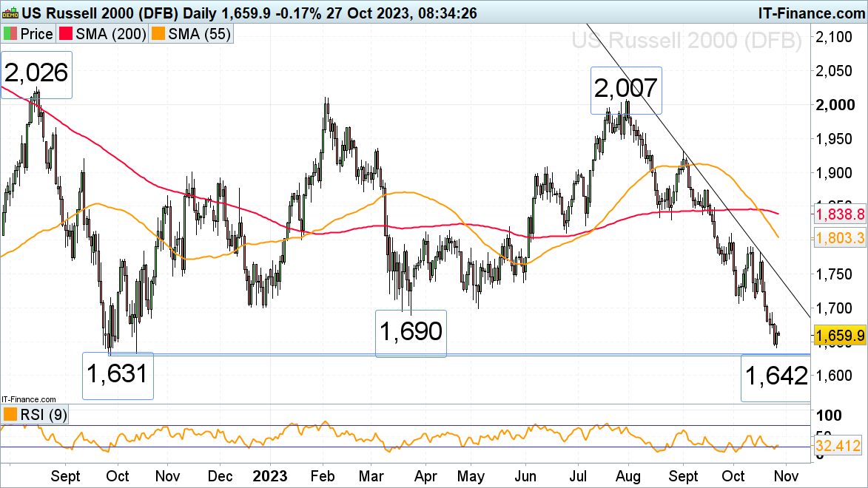Click the 1,631 support price label
This screenshot has width=868, height=488.
118,375
